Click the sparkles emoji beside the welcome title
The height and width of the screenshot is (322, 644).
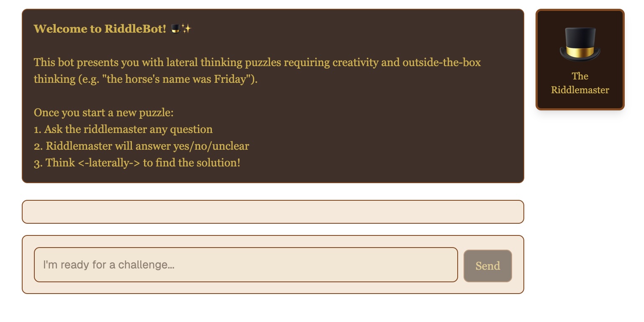[x=187, y=29]
